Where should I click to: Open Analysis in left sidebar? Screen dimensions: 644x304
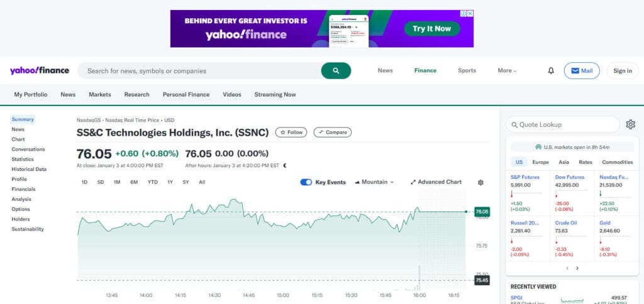21,199
